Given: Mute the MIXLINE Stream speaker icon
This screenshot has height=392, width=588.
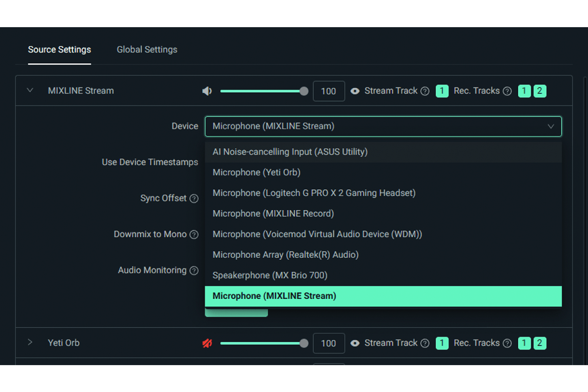Looking at the screenshot, I should 207,91.
